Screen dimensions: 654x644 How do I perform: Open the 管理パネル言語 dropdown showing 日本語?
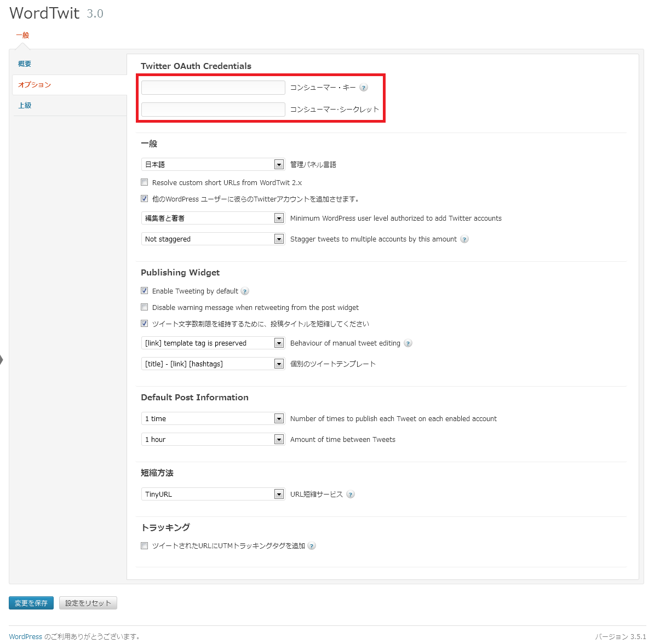pyautogui.click(x=213, y=164)
